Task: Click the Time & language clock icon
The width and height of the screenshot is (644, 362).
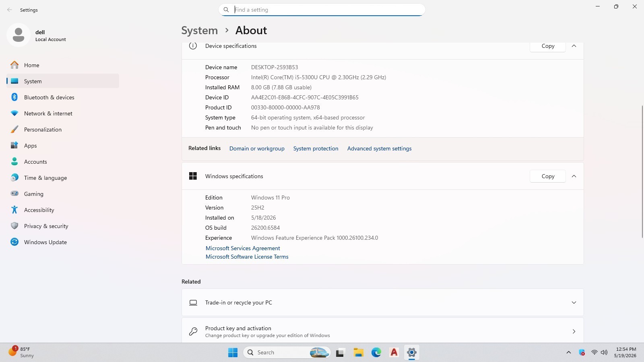Action: point(14,178)
